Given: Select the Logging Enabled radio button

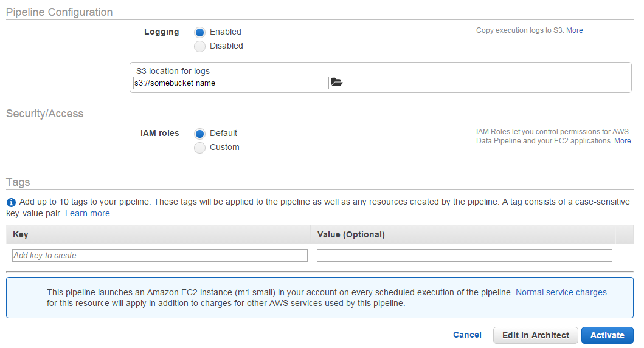Looking at the screenshot, I should tap(199, 32).
